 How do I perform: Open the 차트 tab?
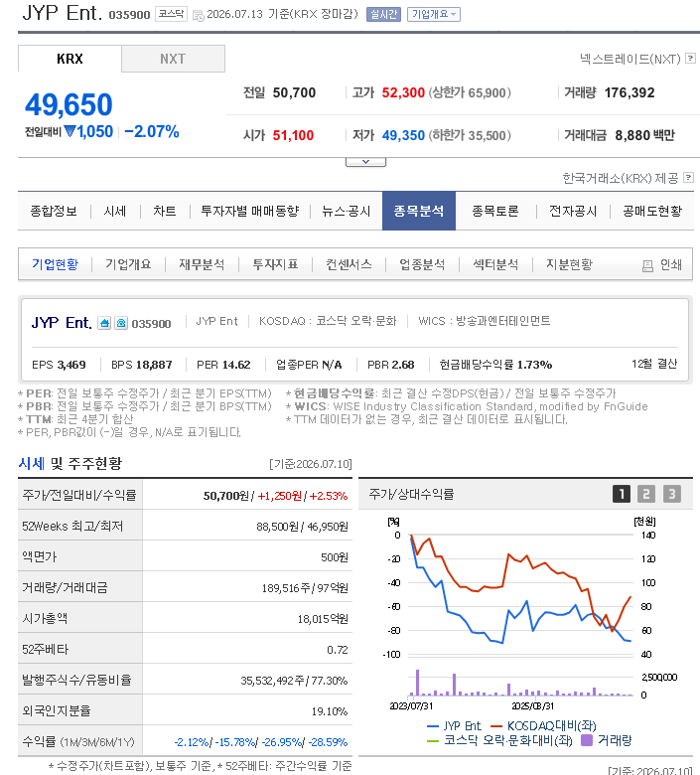[165, 212]
